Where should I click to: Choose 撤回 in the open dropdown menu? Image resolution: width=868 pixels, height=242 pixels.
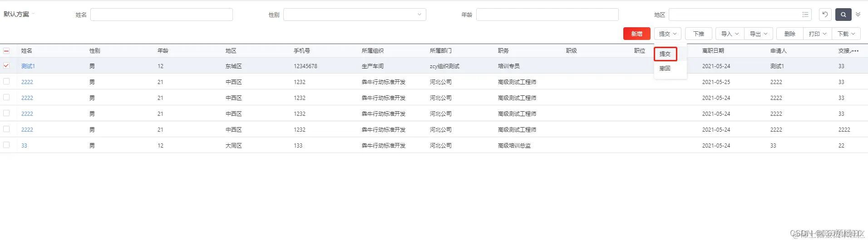click(665, 69)
